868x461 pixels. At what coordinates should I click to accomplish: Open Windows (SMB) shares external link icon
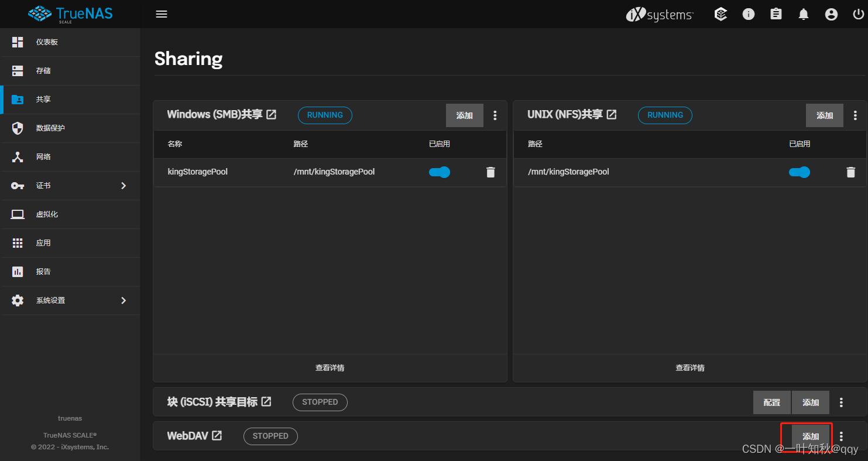tap(271, 115)
